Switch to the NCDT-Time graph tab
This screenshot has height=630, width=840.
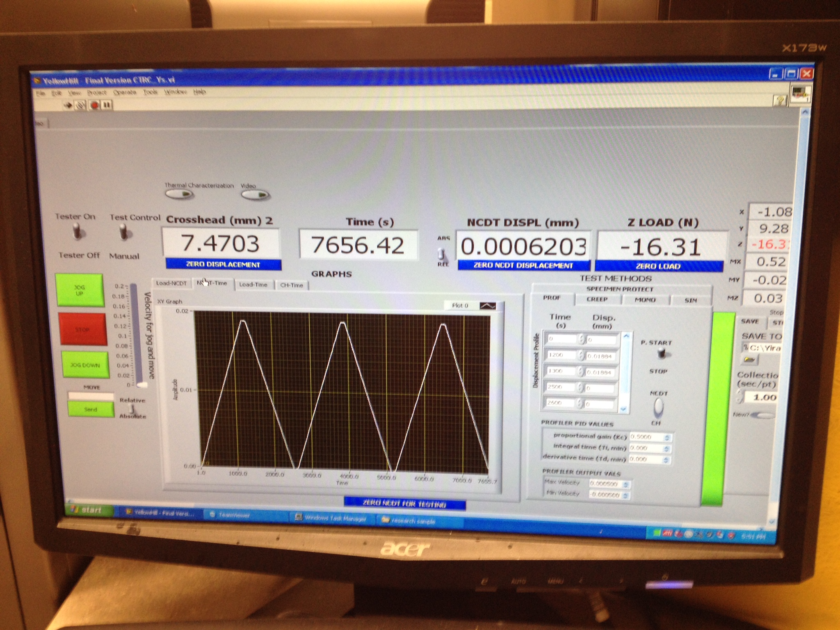click(x=212, y=283)
